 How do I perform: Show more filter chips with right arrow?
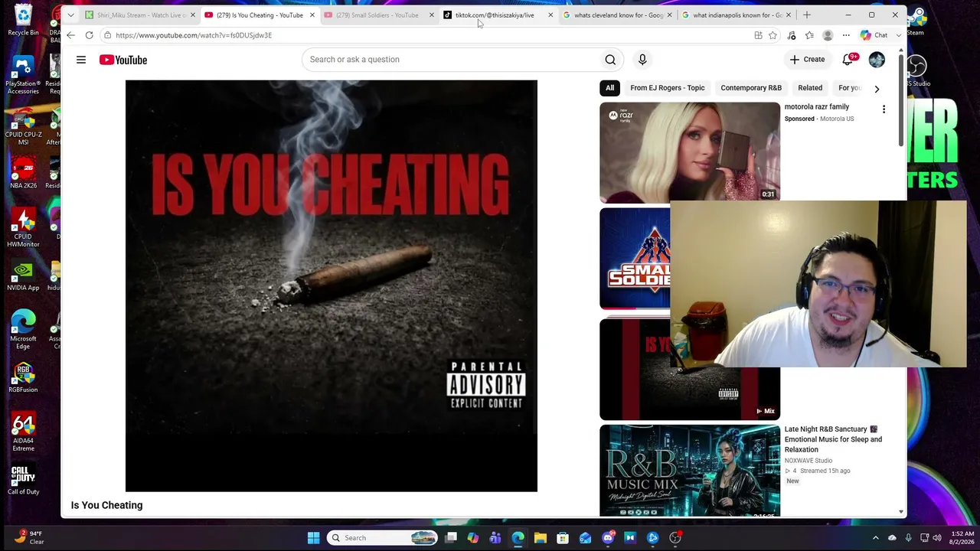(877, 88)
